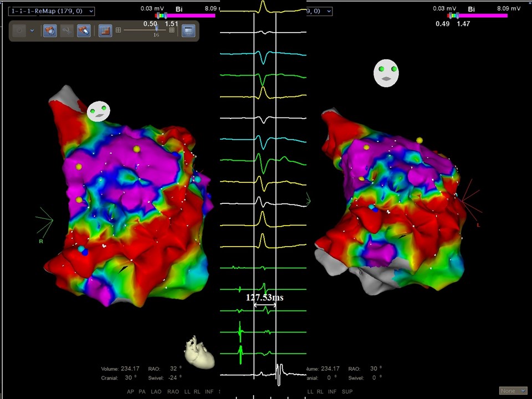The height and width of the screenshot is (399, 532).
Task: Click the lower voltage threshold handle, right colorbar
Action: pyautogui.click(x=450, y=16)
